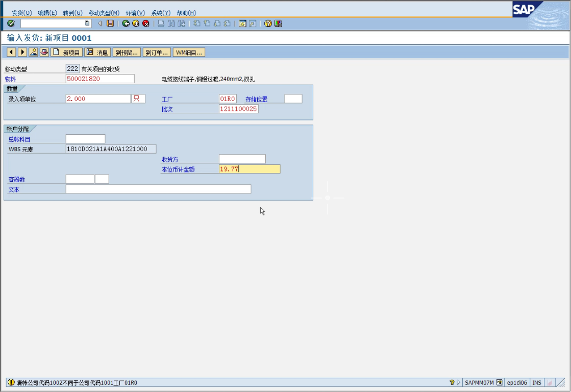Open the 转到(G) menu
The height and width of the screenshot is (392, 571).
[72, 13]
